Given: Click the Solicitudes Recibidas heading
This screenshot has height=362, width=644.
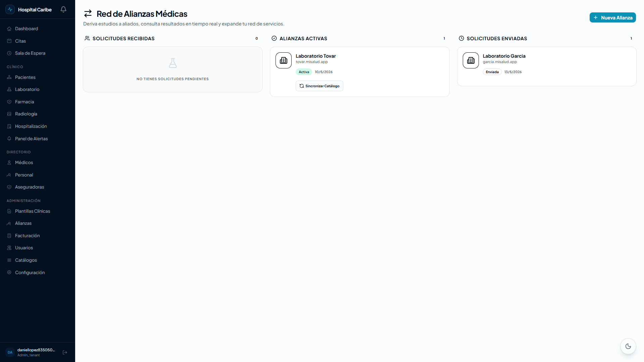Looking at the screenshot, I should 123,39.
